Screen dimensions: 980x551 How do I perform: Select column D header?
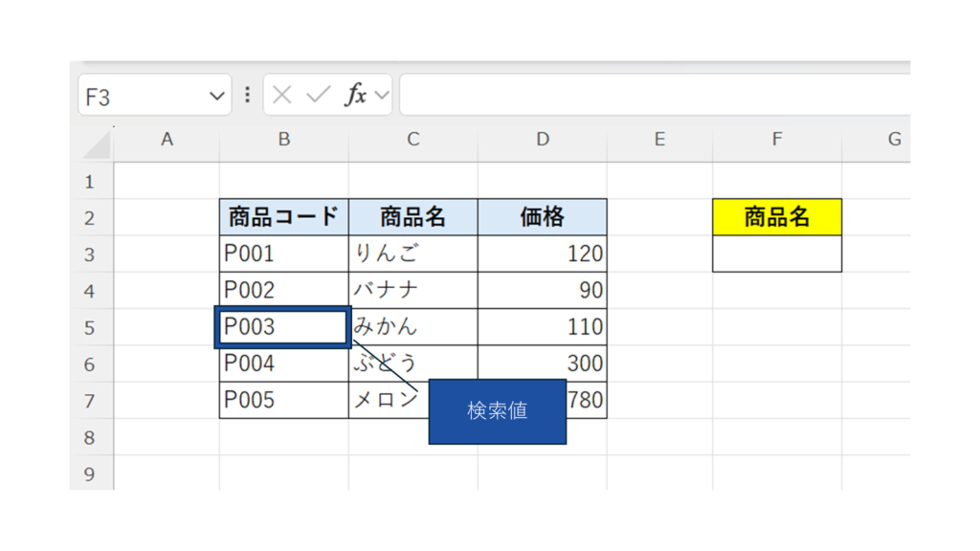tap(542, 140)
